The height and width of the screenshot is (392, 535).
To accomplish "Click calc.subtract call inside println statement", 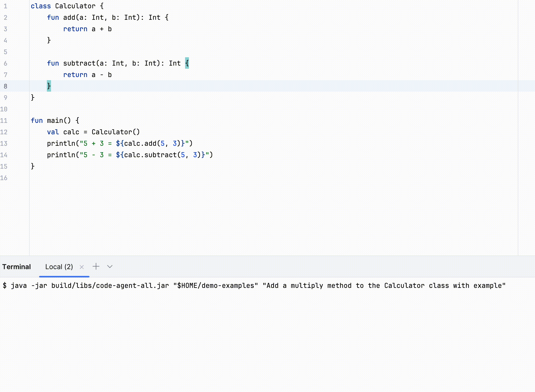I will pyautogui.click(x=151, y=155).
